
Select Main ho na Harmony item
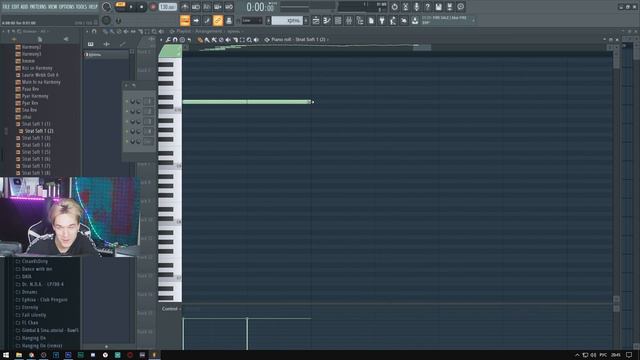(x=41, y=82)
